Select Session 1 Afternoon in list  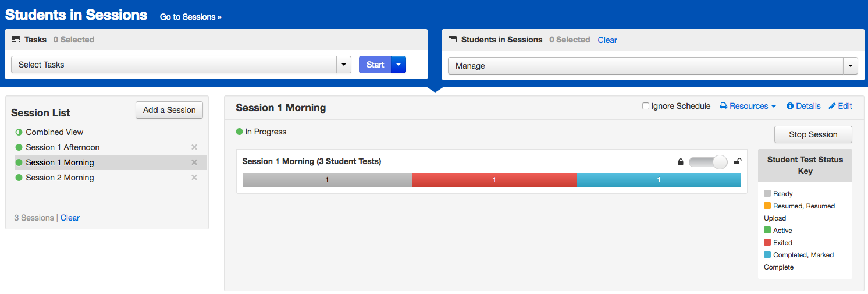62,147
